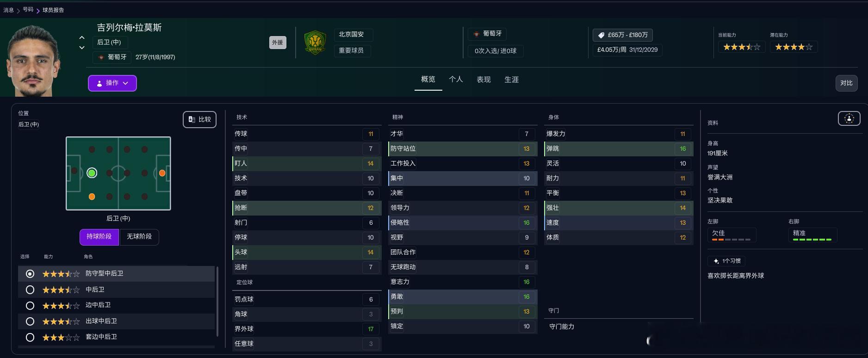The height and width of the screenshot is (358, 868).
Task: Click the down chevron beside player name
Action: [x=82, y=47]
